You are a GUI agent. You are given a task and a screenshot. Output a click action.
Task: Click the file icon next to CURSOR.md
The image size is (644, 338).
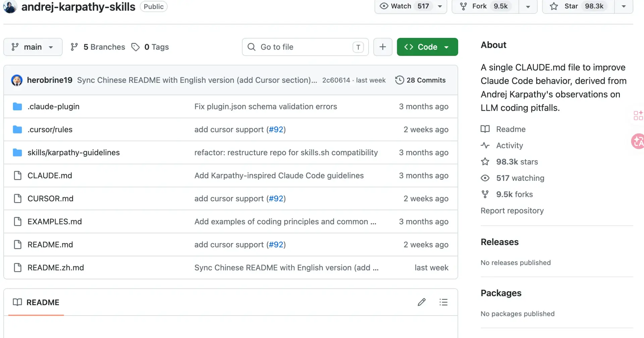coord(17,199)
